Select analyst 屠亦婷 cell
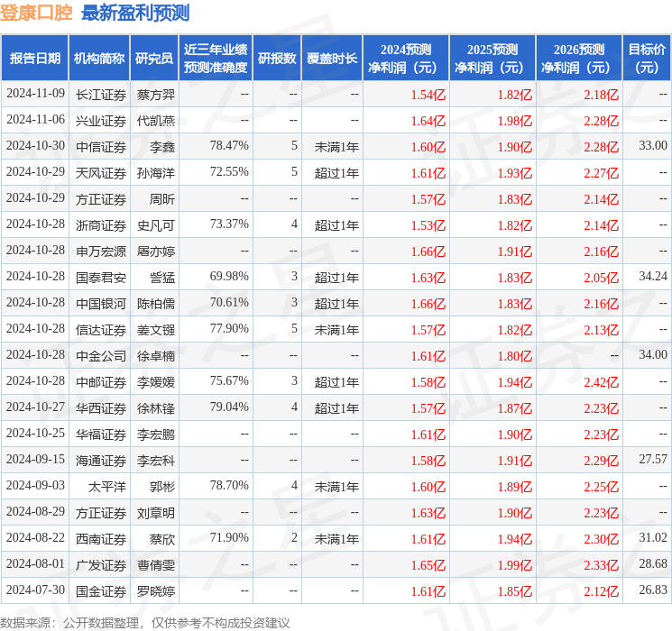The image size is (672, 631). [156, 251]
